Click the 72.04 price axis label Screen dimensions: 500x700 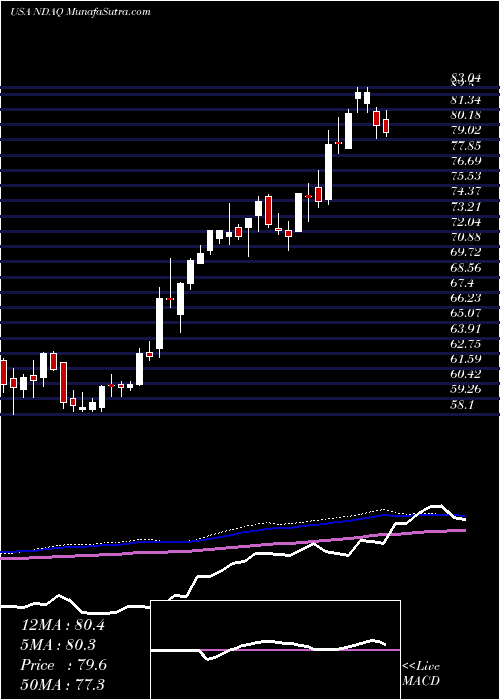(x=465, y=221)
